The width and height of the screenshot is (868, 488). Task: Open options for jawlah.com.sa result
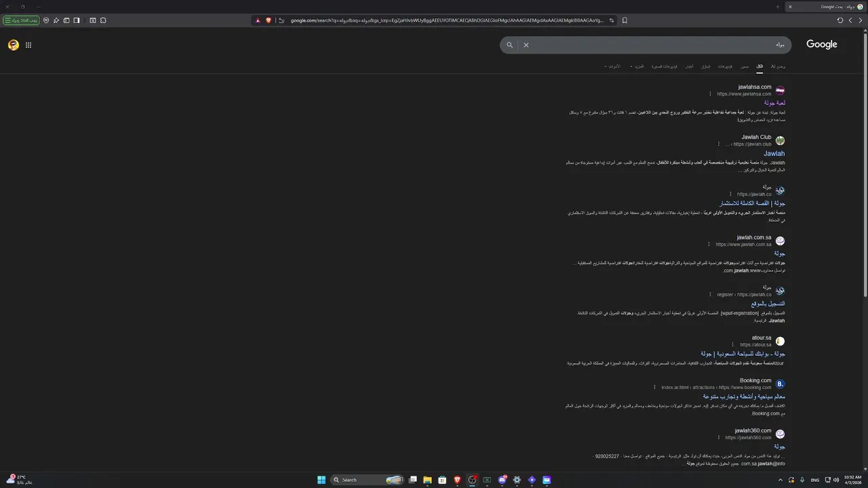tap(709, 244)
